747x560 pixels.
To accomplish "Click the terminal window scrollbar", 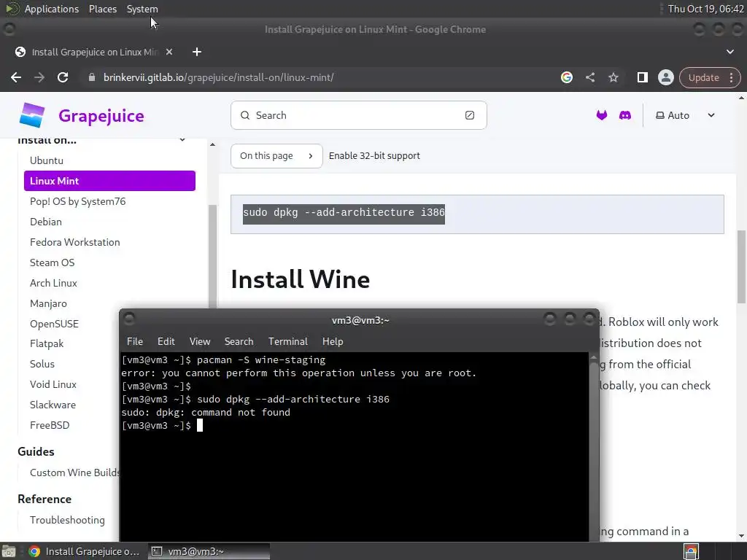I will [594, 448].
